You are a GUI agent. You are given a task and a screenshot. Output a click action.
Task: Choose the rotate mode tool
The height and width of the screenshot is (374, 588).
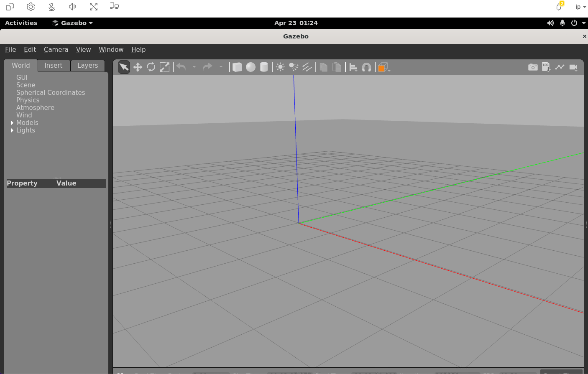151,67
